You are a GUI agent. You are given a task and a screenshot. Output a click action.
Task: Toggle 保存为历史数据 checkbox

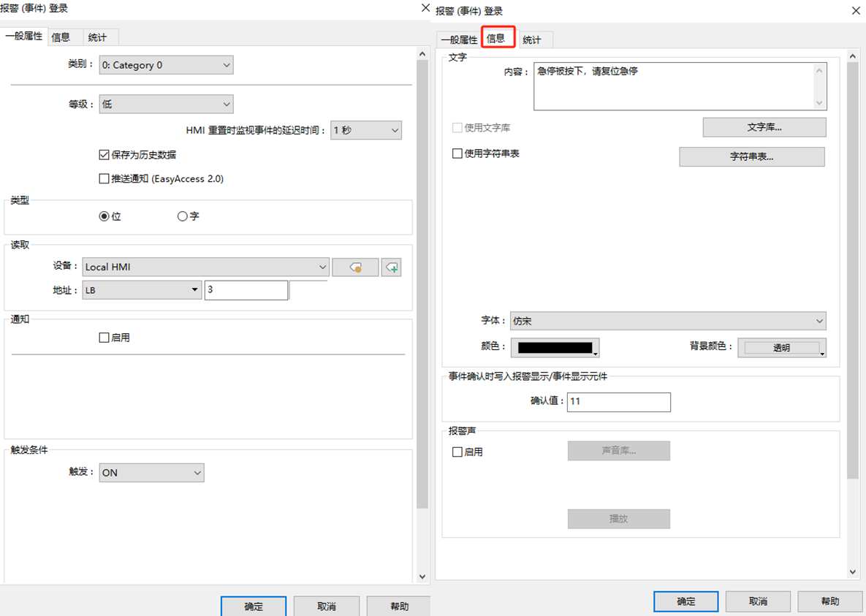[x=104, y=155]
